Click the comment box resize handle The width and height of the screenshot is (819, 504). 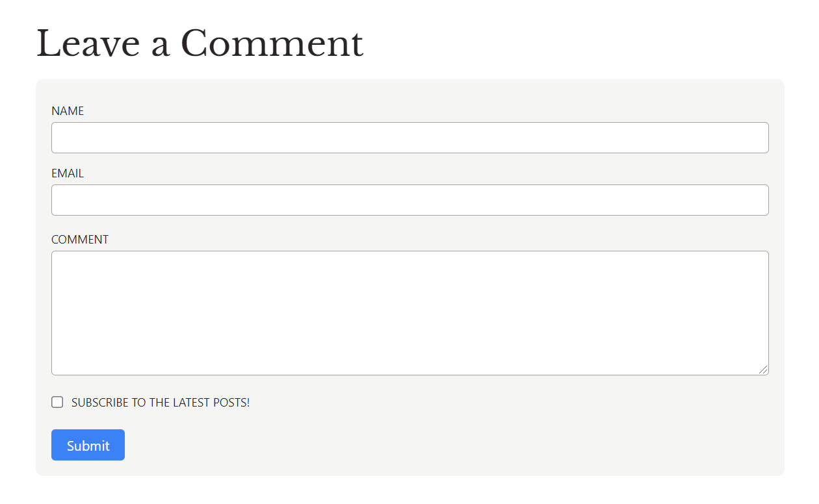tap(763, 370)
